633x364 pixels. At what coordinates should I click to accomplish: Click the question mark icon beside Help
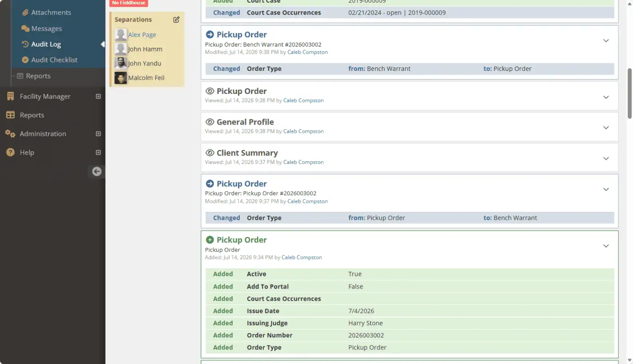(10, 153)
